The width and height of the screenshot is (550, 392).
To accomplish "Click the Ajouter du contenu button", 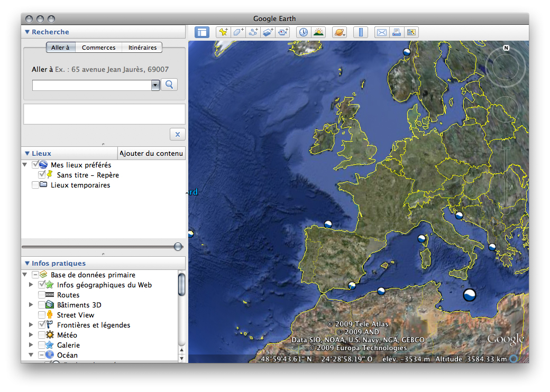I will point(151,154).
